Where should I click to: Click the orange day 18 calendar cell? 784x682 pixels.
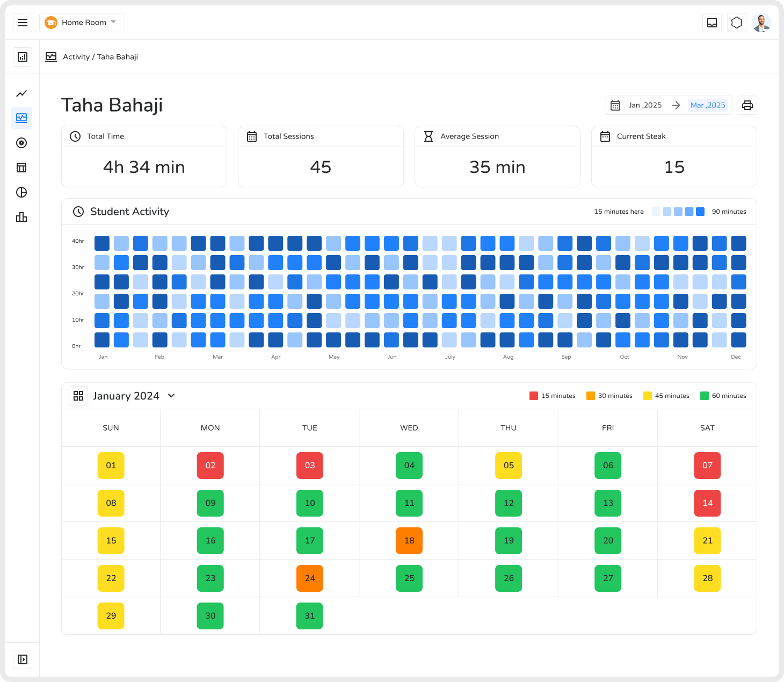409,541
